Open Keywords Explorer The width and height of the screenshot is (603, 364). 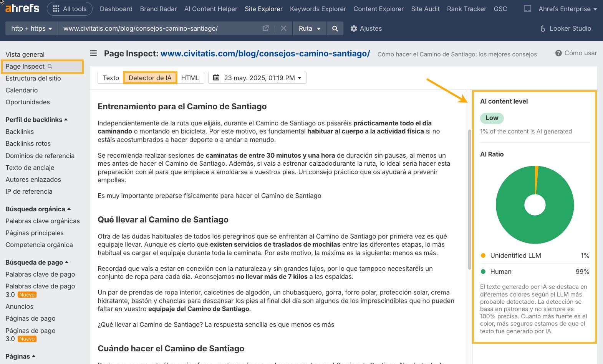point(318,9)
